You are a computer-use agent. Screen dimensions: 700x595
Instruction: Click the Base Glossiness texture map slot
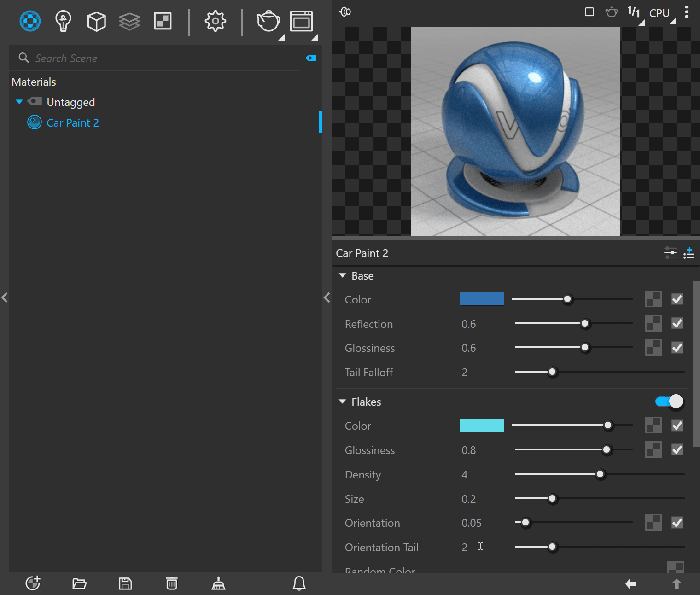click(653, 347)
